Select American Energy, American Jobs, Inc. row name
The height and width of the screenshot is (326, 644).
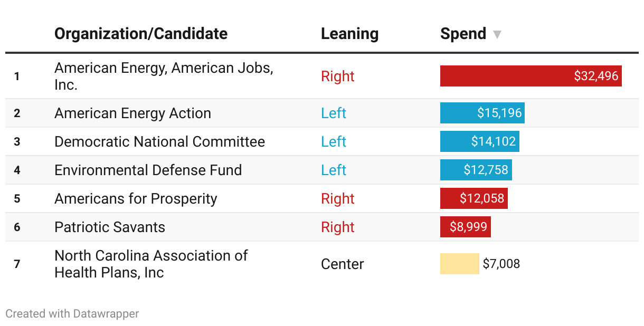164,76
